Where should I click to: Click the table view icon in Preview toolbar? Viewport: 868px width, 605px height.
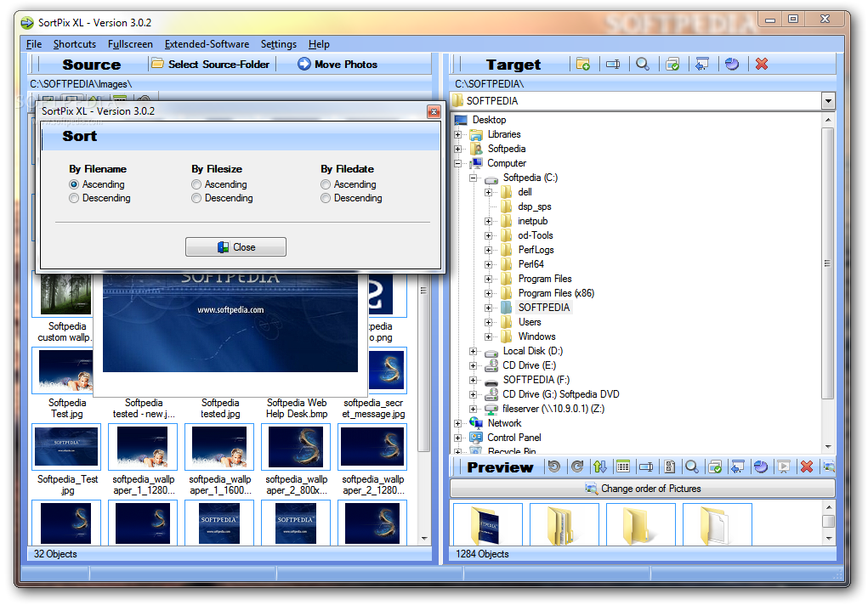click(x=623, y=466)
